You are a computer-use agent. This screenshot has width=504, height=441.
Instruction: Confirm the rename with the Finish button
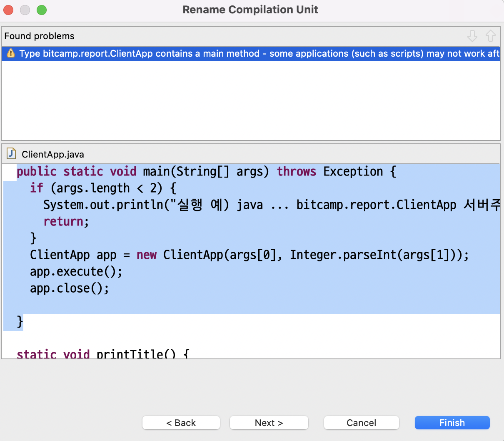[x=452, y=423]
